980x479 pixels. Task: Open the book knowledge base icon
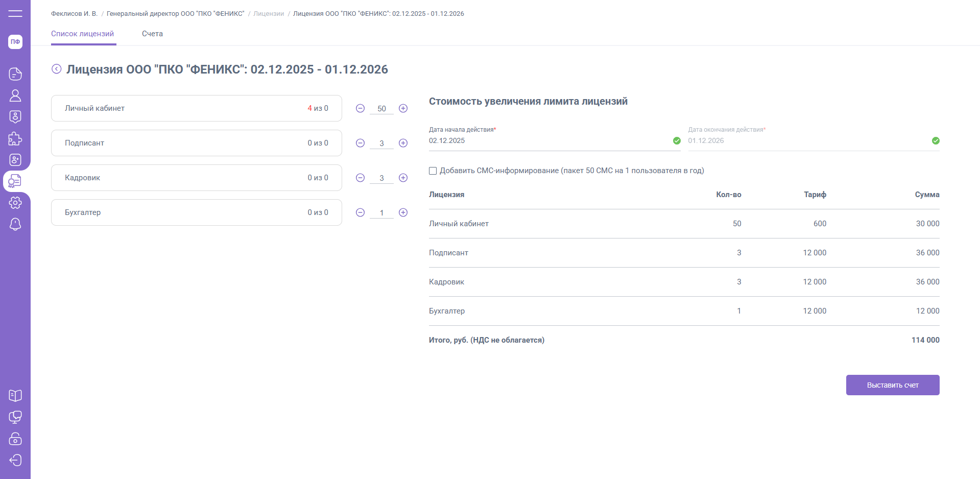pyautogui.click(x=15, y=396)
